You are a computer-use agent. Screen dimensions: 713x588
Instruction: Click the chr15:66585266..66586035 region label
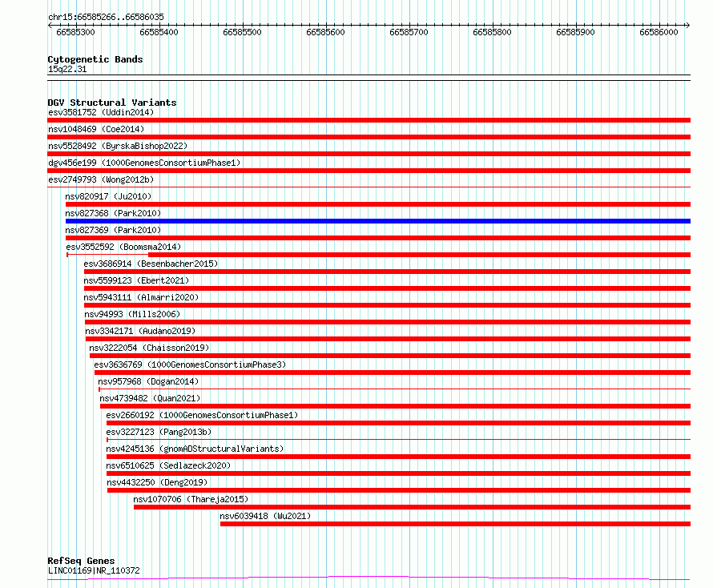(106, 17)
